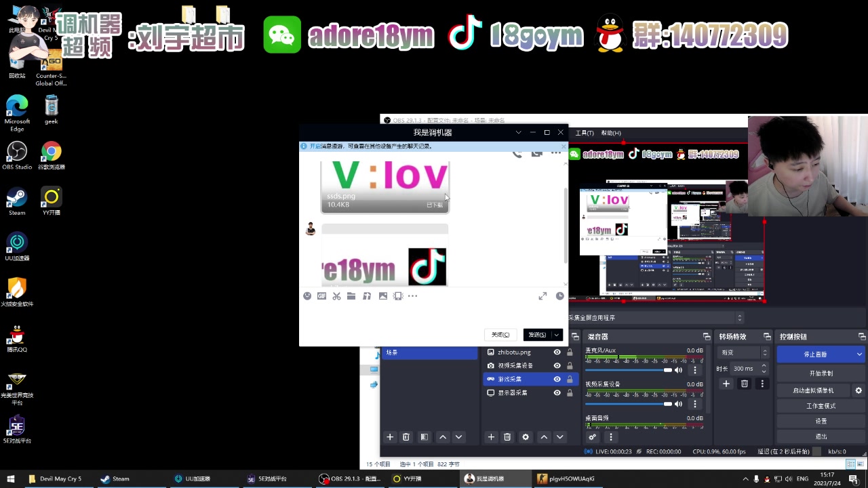Toggle visibility of 视频采集设备 source
This screenshot has width=868, height=488.
point(557,366)
